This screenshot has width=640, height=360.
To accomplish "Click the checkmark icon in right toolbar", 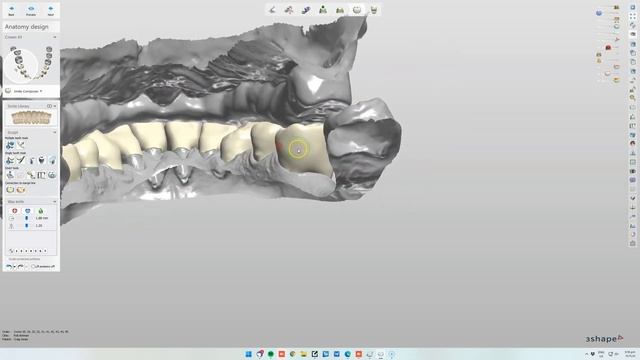I will (633, 198).
